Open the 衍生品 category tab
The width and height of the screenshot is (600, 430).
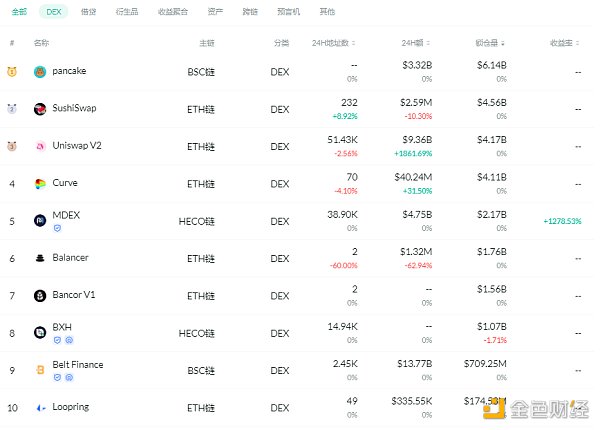point(127,12)
